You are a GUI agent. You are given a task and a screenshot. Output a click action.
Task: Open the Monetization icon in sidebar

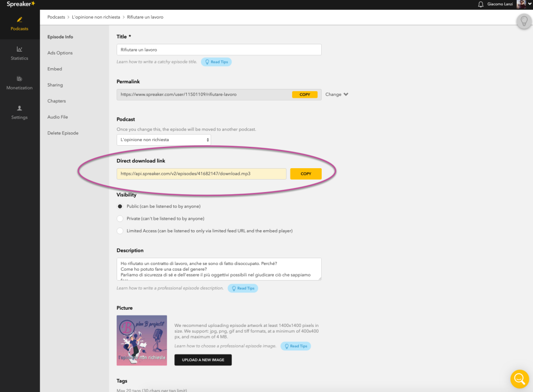click(x=19, y=79)
